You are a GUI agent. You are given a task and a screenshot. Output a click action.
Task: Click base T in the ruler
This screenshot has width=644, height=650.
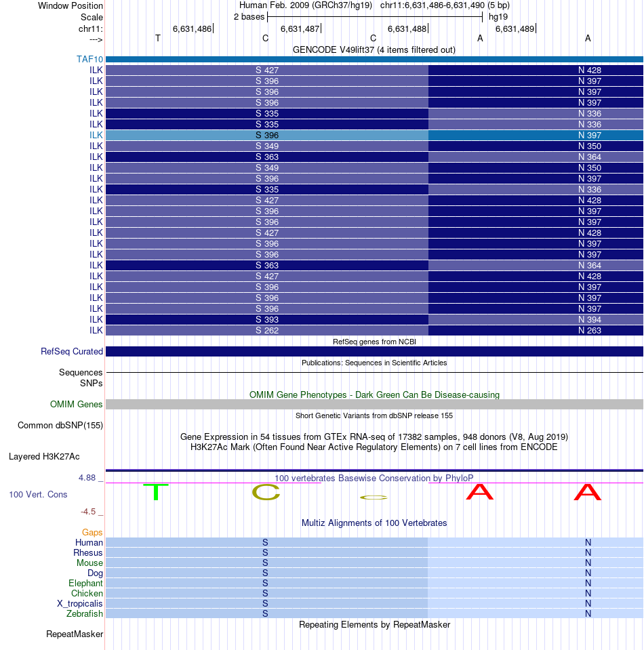pos(157,38)
